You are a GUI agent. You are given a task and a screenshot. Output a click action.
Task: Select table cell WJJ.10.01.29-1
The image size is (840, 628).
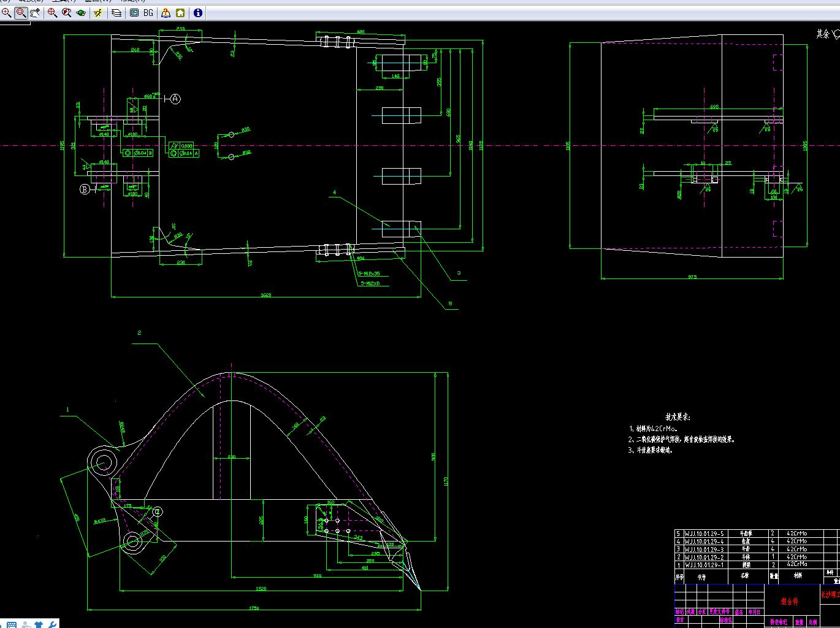tap(704, 565)
